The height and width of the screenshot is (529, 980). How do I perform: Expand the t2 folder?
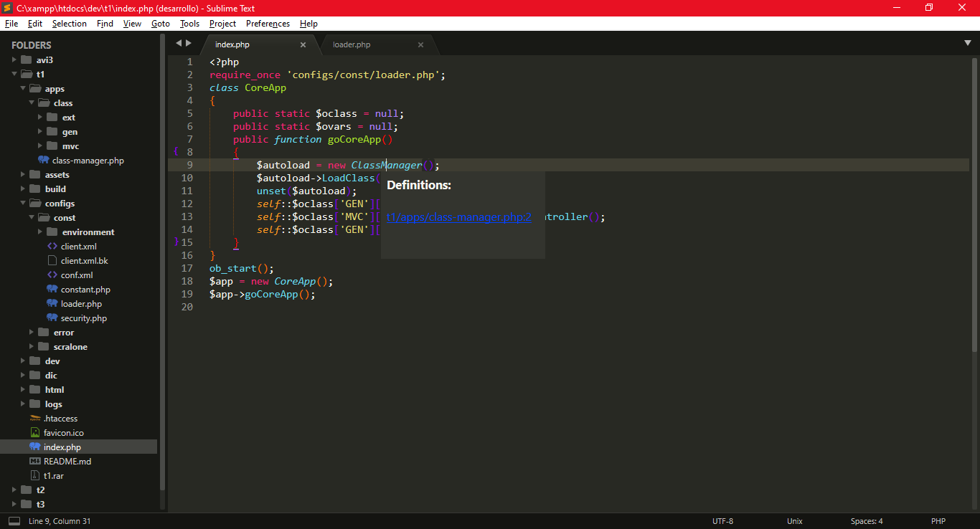14,490
